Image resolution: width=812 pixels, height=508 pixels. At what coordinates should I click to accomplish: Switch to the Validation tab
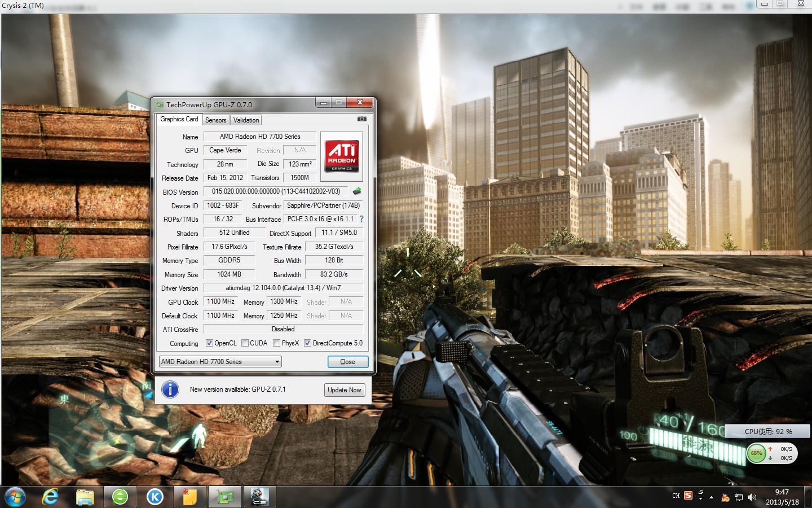coord(246,120)
